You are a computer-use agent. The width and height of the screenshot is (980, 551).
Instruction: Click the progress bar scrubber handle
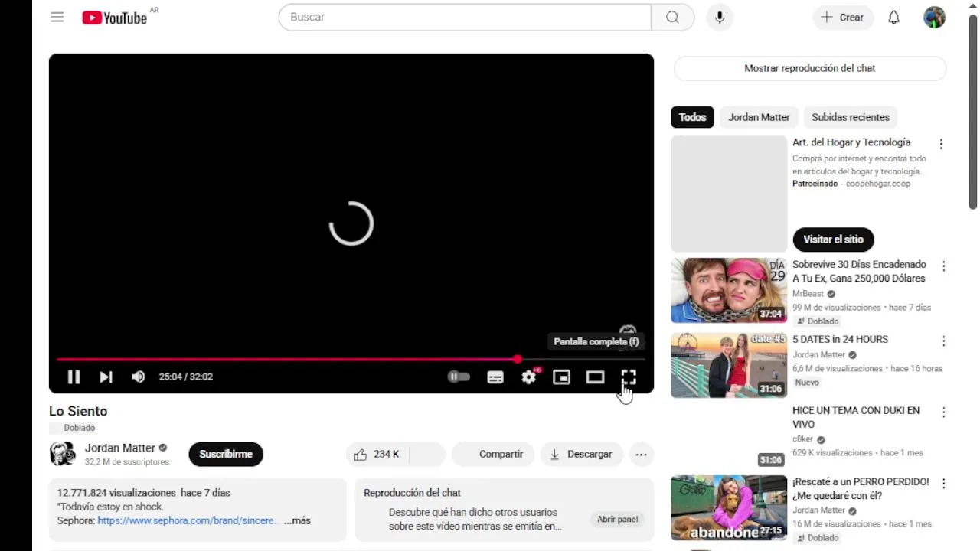point(518,359)
